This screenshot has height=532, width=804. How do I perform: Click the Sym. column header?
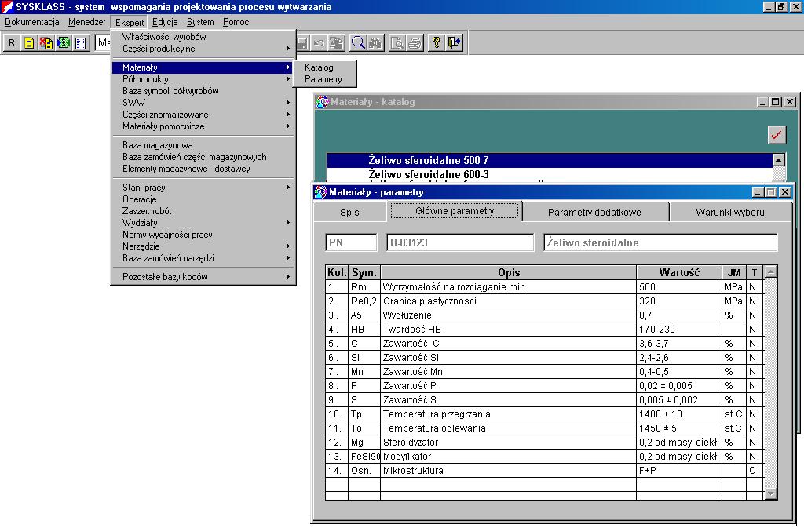click(x=364, y=272)
